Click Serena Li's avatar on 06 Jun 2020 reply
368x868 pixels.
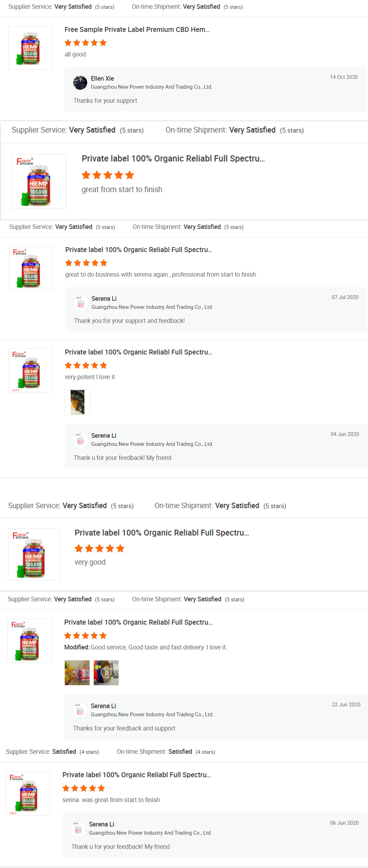(x=78, y=828)
